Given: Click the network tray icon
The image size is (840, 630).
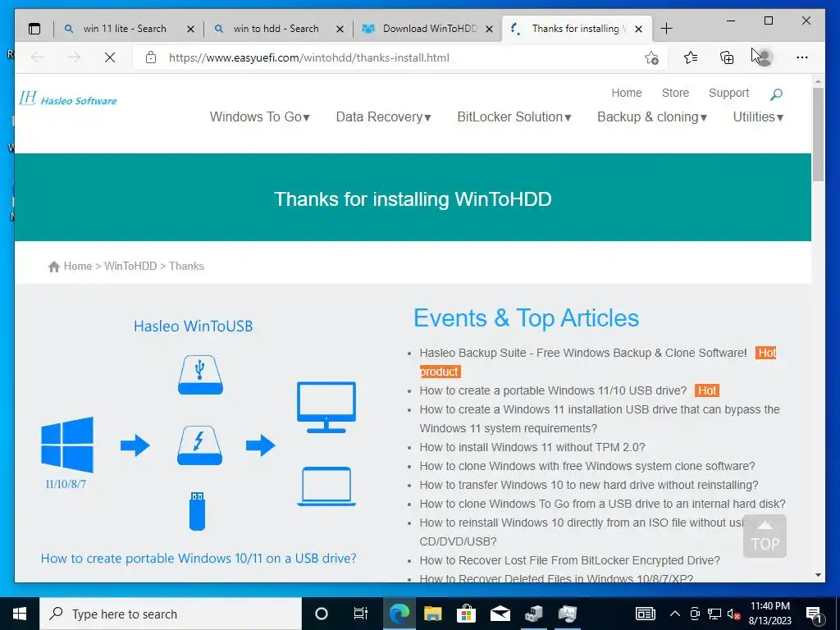Looking at the screenshot, I should 714,614.
